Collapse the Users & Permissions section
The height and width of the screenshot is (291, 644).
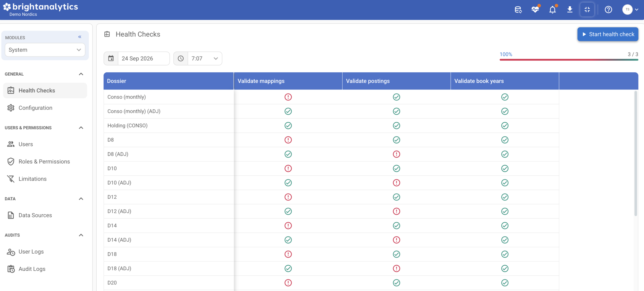coord(81,128)
